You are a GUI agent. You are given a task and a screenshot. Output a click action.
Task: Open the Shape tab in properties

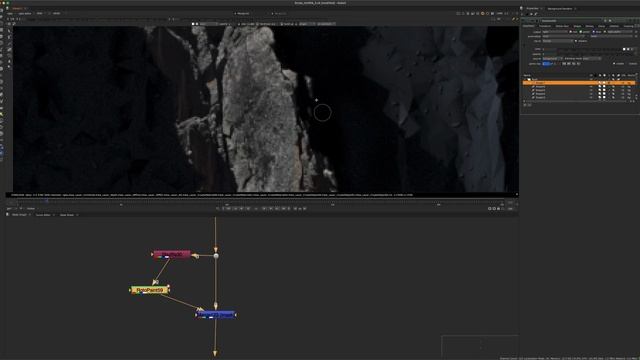(x=577, y=26)
